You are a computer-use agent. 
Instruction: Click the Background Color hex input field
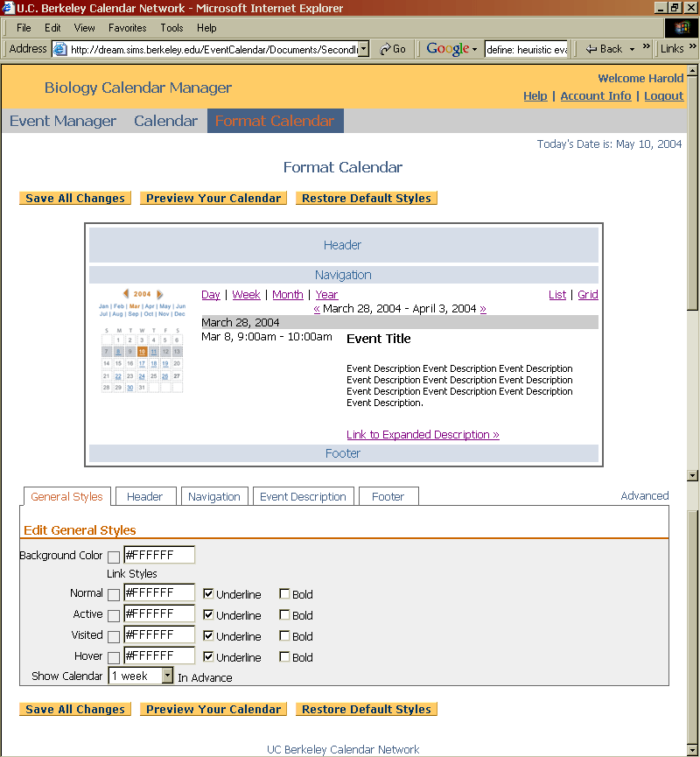coord(159,555)
